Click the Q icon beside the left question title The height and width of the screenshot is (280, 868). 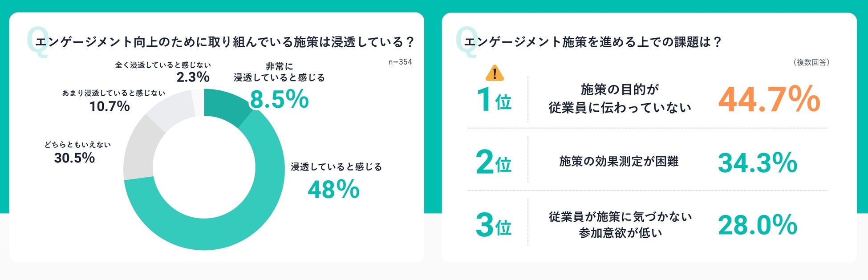click(x=37, y=42)
